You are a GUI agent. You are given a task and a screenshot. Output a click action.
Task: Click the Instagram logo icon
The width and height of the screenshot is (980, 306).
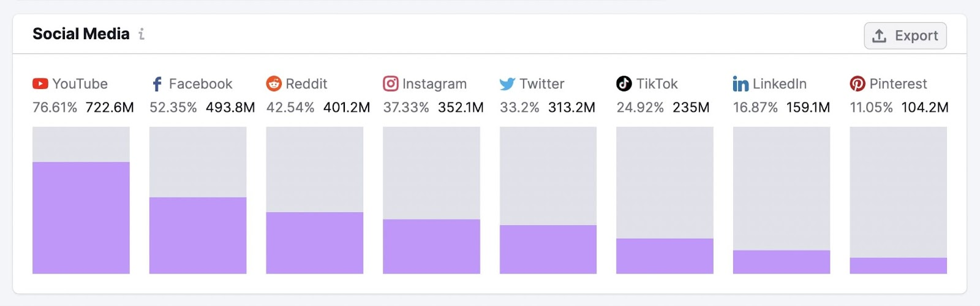(391, 83)
